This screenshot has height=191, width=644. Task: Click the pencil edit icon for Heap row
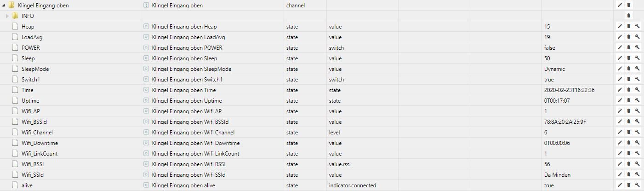[x=620, y=26]
